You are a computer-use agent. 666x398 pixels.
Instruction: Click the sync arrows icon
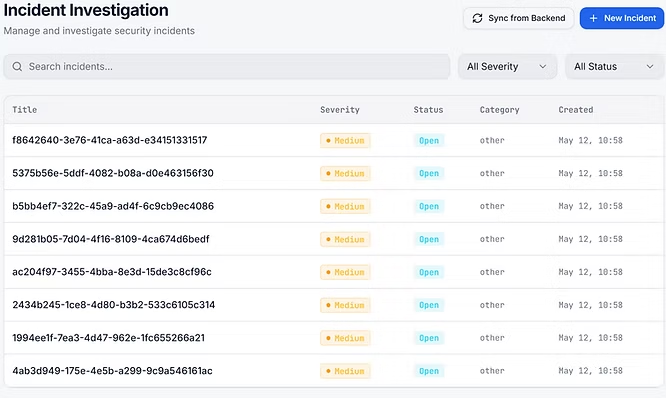pyautogui.click(x=477, y=18)
